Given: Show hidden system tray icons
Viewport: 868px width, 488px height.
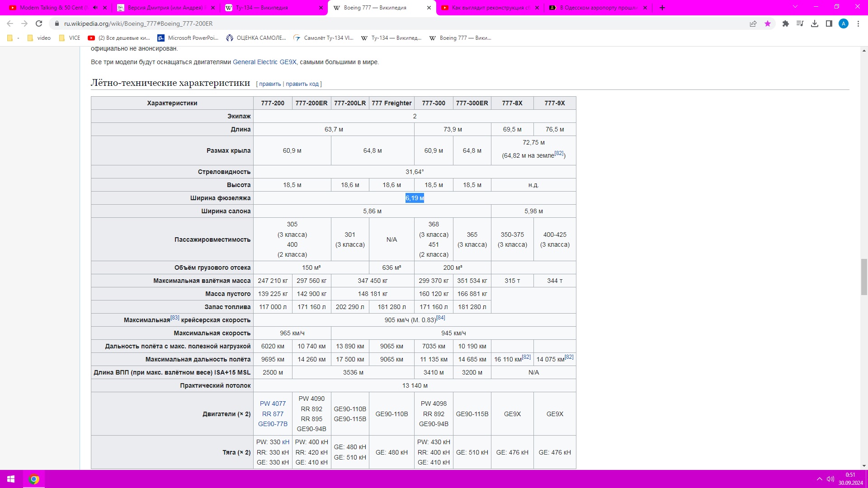Looking at the screenshot, I should 819,479.
